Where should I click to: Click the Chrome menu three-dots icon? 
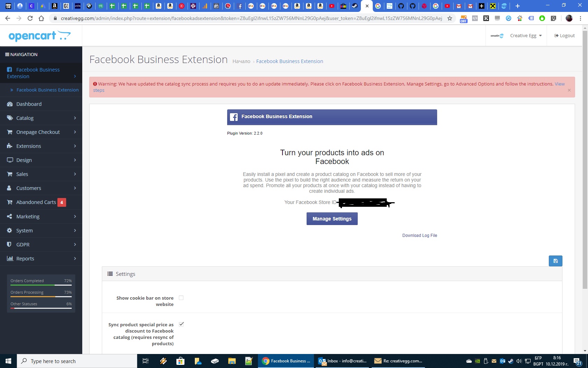click(x=581, y=18)
